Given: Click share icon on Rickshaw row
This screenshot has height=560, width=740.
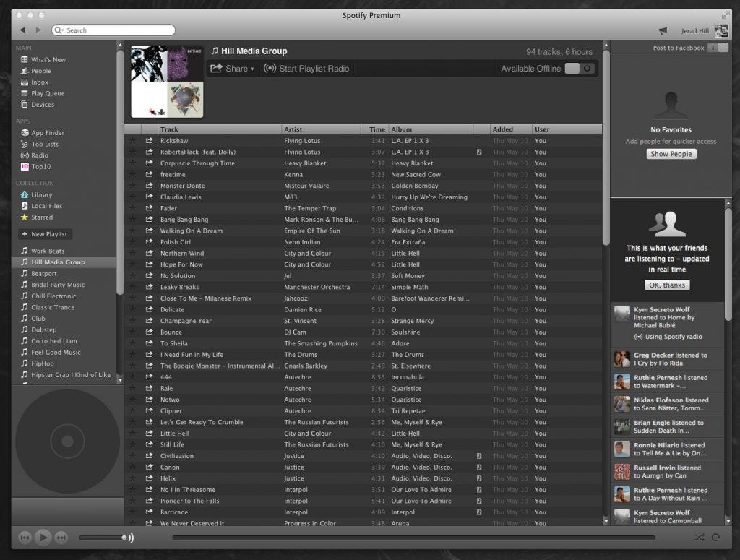Looking at the screenshot, I should coord(149,141).
